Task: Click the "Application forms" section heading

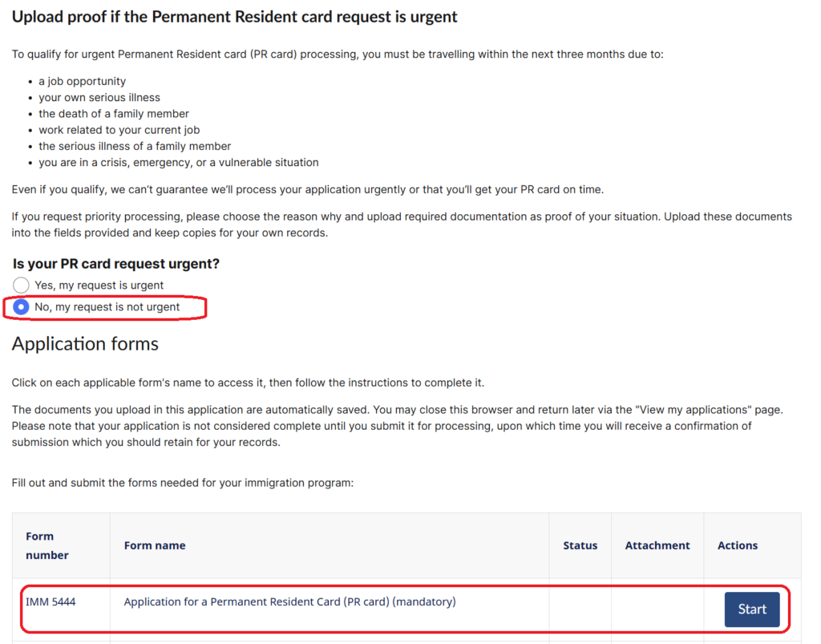Action: [x=85, y=344]
